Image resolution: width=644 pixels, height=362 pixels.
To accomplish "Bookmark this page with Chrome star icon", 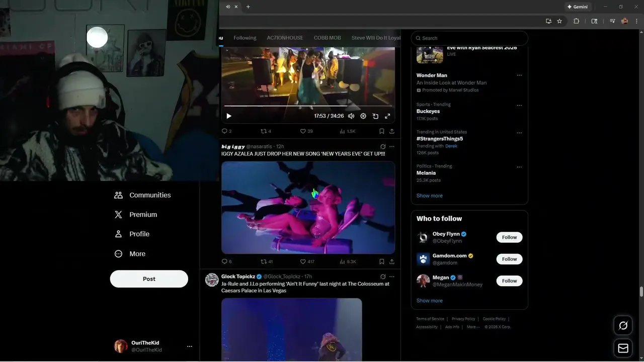I will coord(559,21).
